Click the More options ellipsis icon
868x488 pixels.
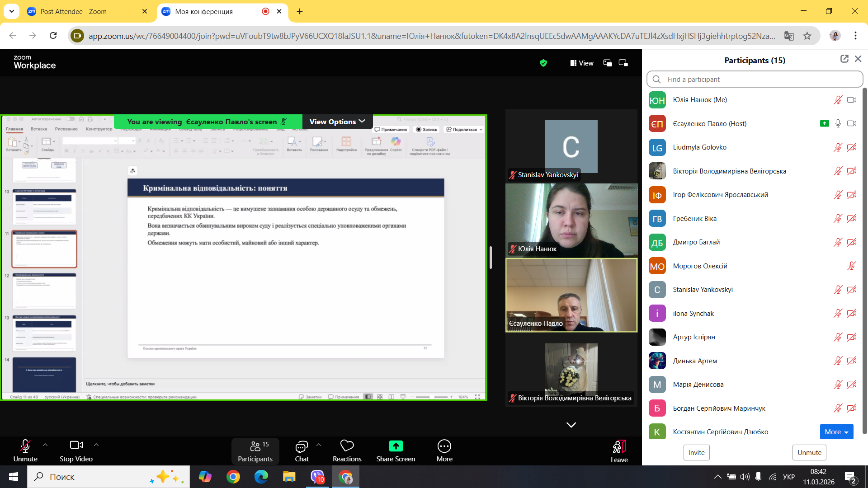tap(444, 446)
